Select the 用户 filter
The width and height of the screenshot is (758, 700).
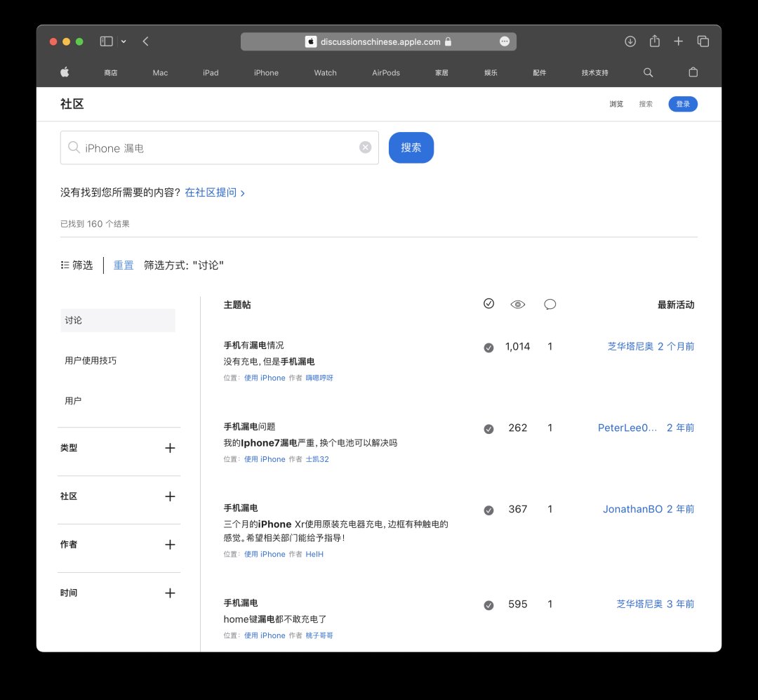pyautogui.click(x=73, y=401)
